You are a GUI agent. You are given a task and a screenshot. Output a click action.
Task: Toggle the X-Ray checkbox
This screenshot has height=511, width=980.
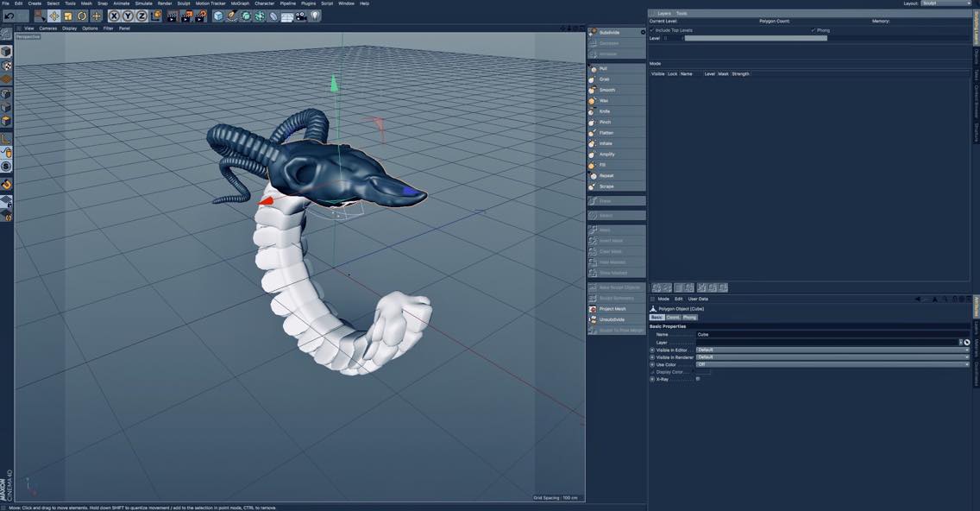(x=698, y=379)
